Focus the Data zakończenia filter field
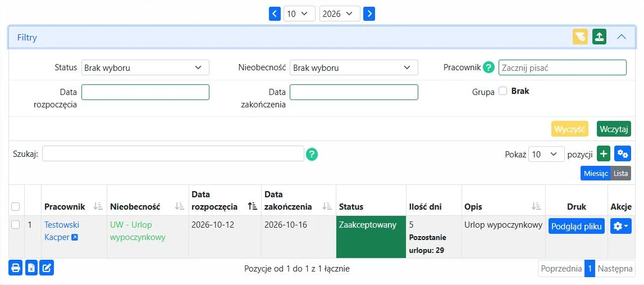Screen dimensions: 644x285 pyautogui.click(x=354, y=92)
